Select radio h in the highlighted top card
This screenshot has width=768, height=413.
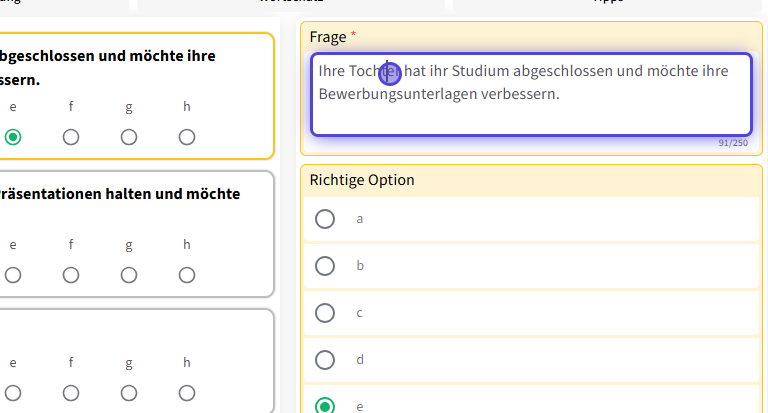[x=187, y=137]
